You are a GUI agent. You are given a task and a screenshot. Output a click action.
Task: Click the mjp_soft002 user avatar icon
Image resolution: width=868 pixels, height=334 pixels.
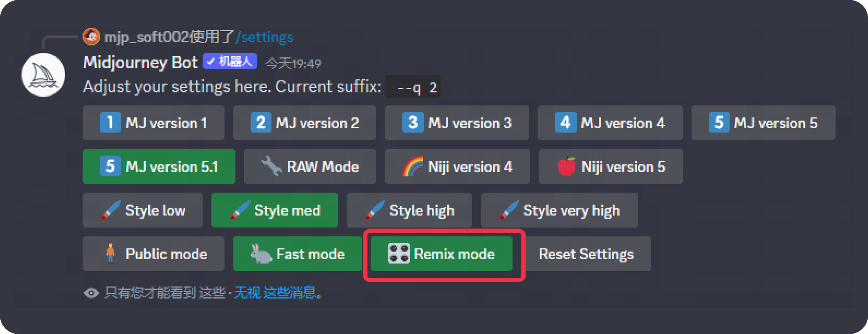(x=91, y=37)
